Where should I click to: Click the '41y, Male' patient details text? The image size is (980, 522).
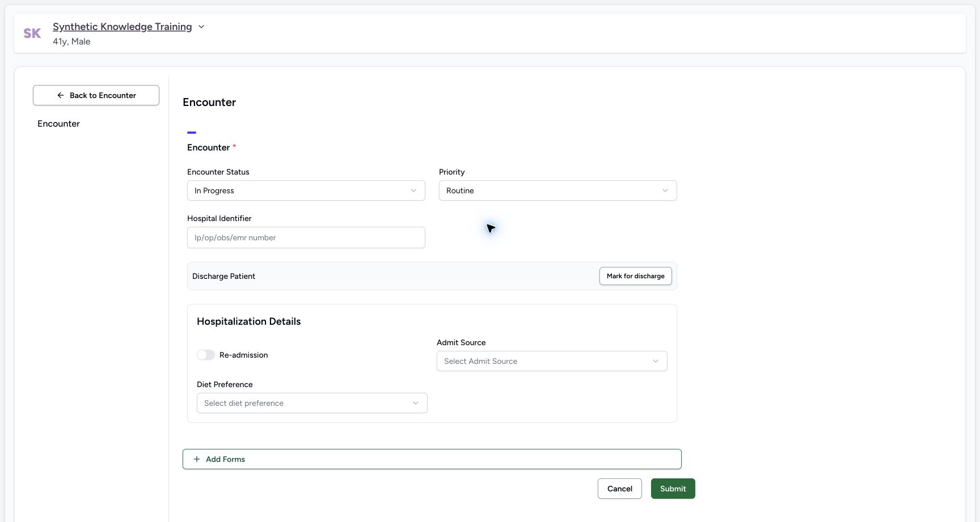coord(71,41)
